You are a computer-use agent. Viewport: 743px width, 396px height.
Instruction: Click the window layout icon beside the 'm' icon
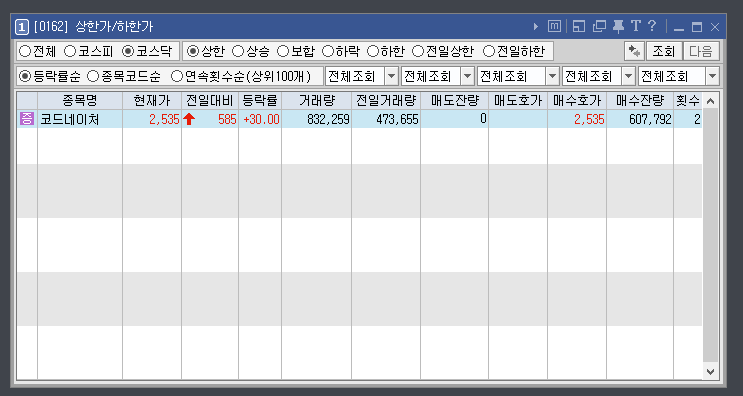pos(579,27)
